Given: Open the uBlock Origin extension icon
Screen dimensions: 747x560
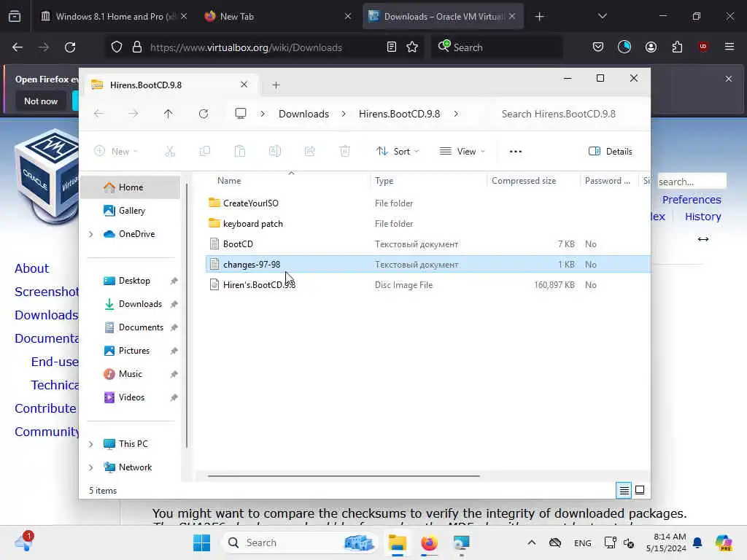Looking at the screenshot, I should tap(703, 46).
